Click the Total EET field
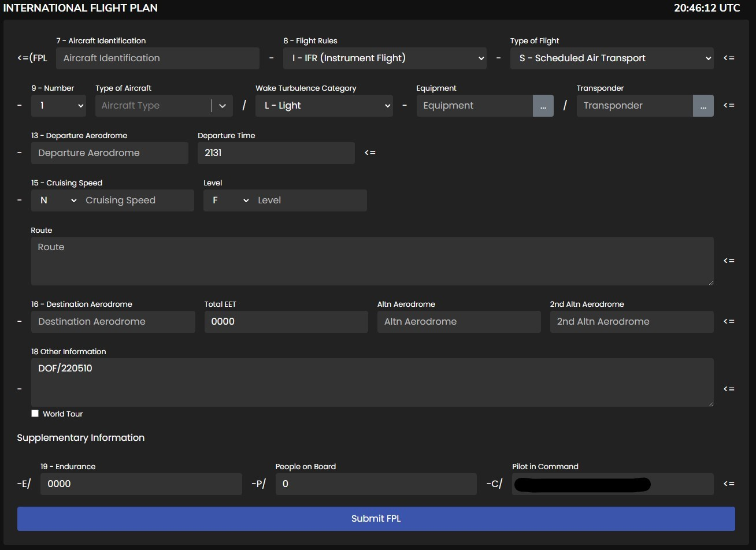Image resolution: width=756 pixels, height=550 pixels. 286,322
